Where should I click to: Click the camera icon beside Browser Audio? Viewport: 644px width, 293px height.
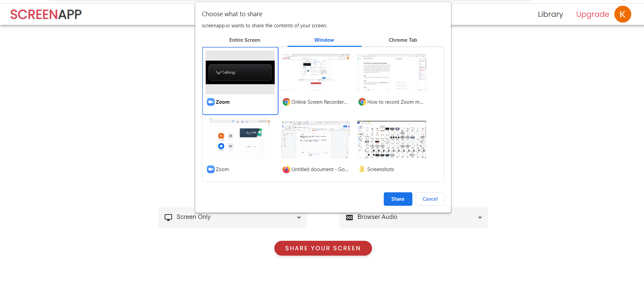click(349, 217)
